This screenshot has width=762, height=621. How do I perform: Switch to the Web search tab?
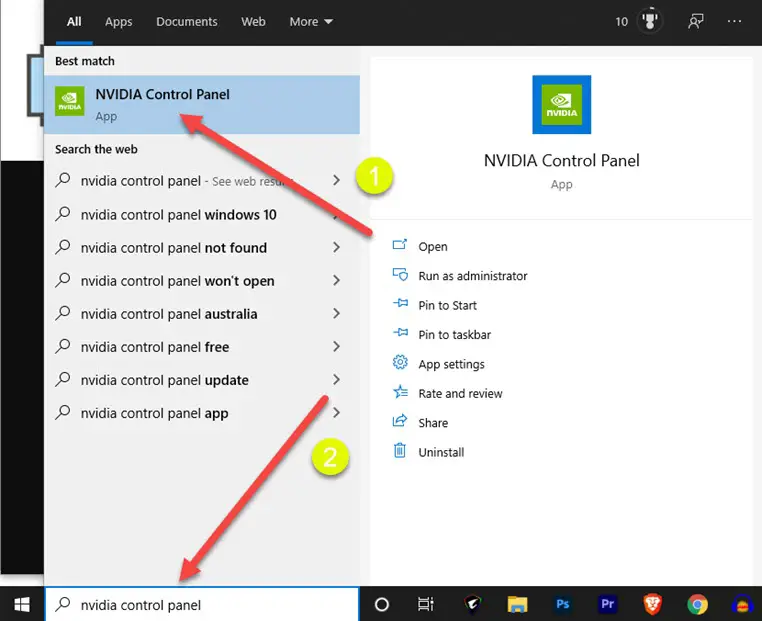(253, 21)
